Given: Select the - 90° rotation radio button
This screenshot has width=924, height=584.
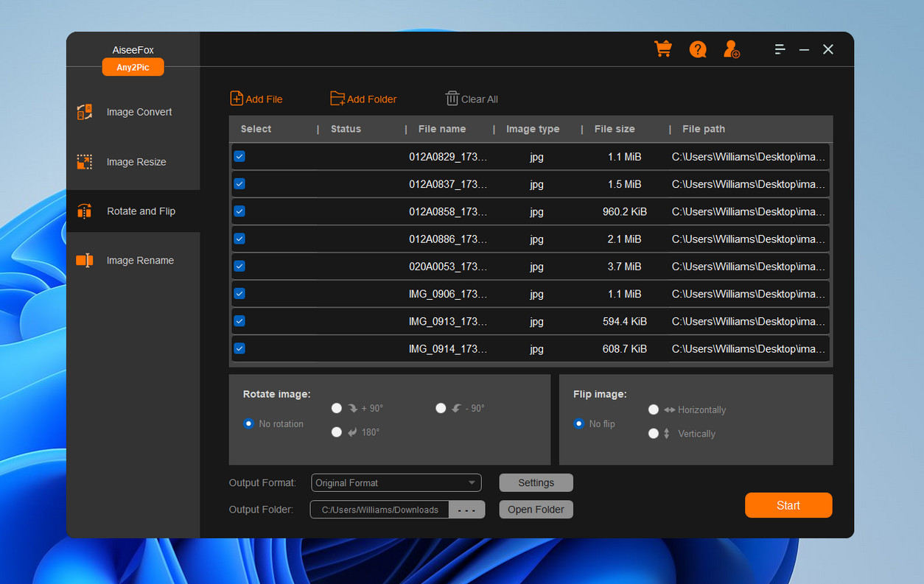Looking at the screenshot, I should click(x=441, y=408).
